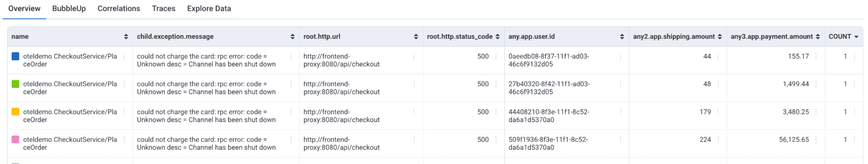Viewport: 868px width, 164px height.
Task: Toggle COUNT column descending sort arrow
Action: tap(856, 37)
